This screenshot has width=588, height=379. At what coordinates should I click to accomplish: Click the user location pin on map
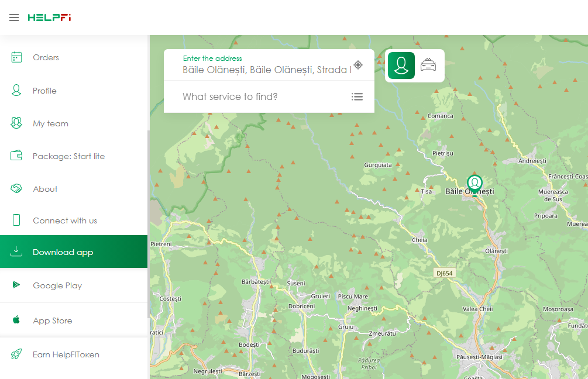pos(474,183)
